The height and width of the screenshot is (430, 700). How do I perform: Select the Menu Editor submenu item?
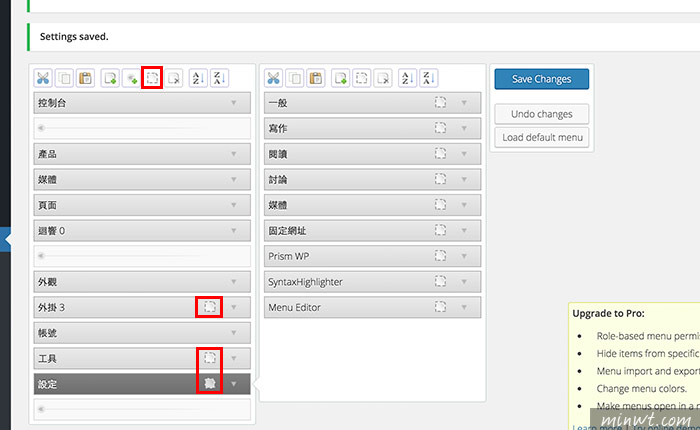373,307
